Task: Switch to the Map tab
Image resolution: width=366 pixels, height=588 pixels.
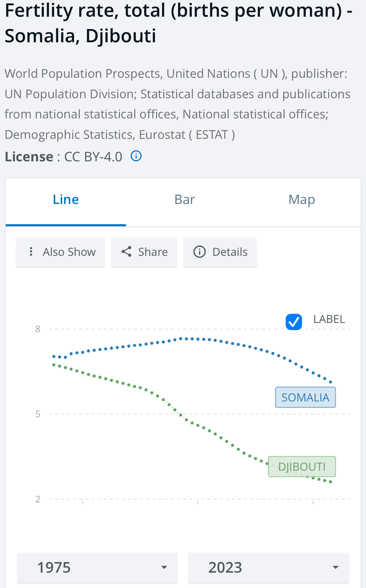Action: 302,200
